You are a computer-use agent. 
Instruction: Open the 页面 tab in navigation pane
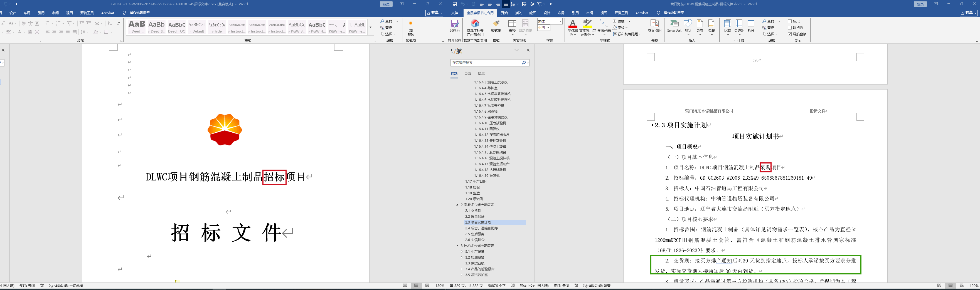pos(467,74)
